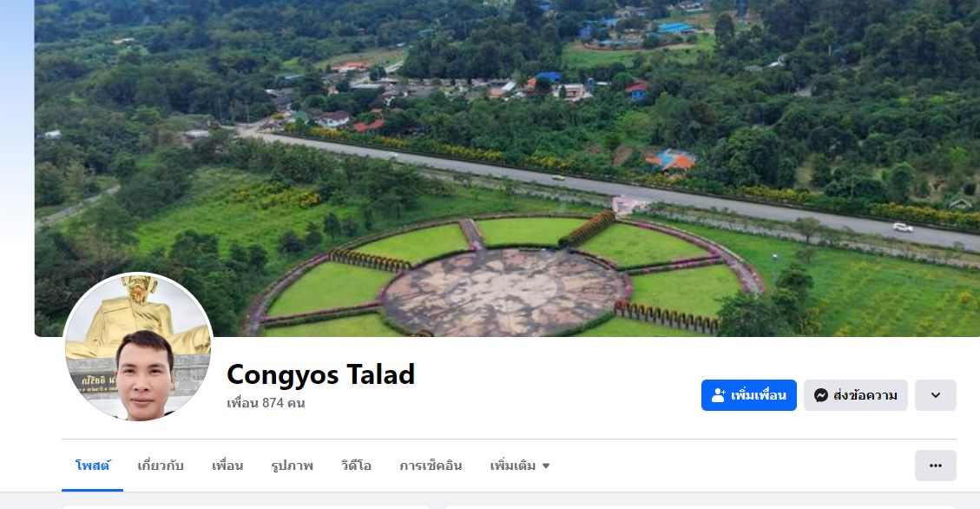Open the three-dots profile options menu

pos(936,466)
